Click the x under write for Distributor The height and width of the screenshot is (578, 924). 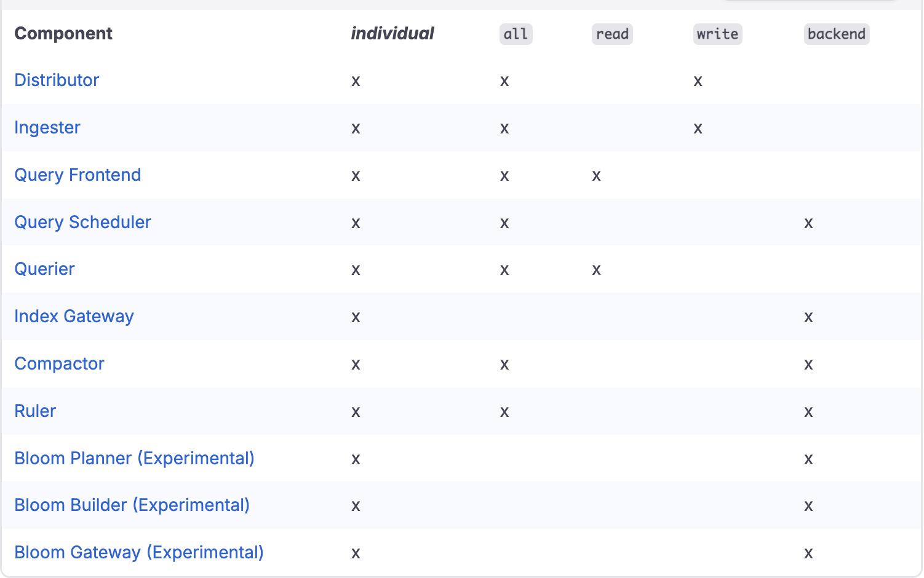(x=698, y=81)
